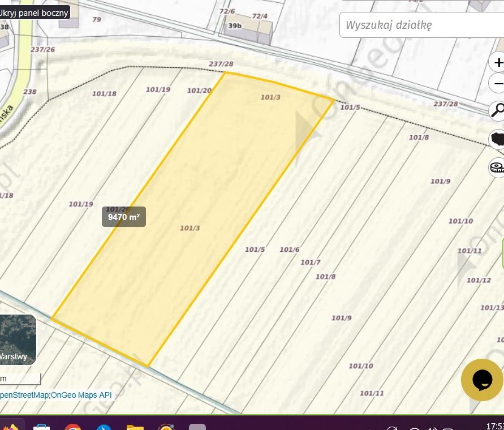Select parcel label 101/20 near top boundary
The image size is (504, 430).
click(x=199, y=91)
